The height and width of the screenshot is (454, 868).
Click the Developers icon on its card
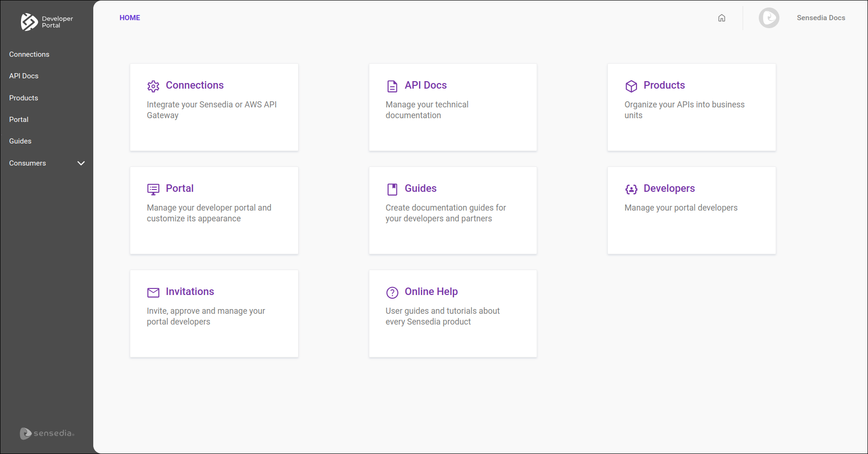point(631,189)
